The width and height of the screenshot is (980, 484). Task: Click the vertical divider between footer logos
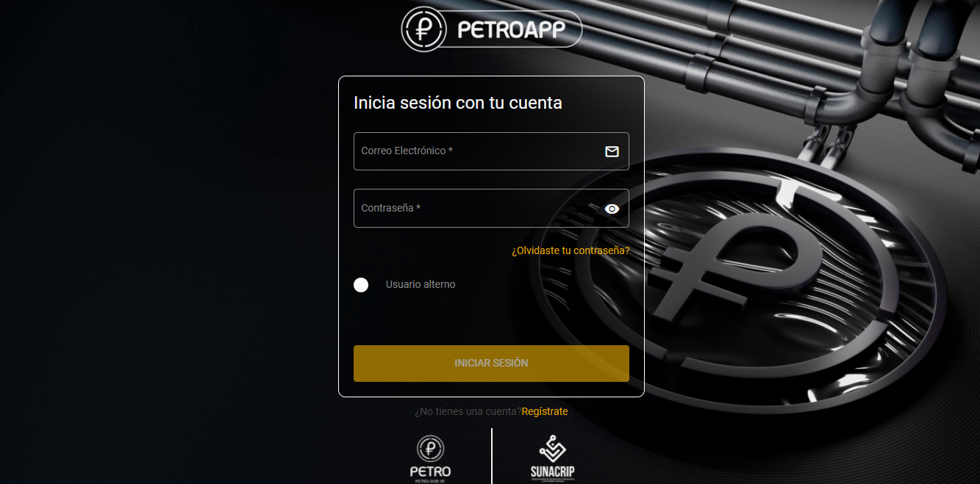491,455
